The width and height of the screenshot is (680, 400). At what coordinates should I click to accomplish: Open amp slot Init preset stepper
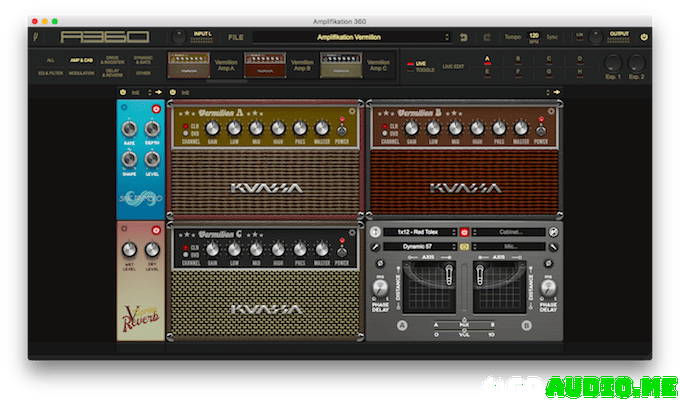pos(548,92)
